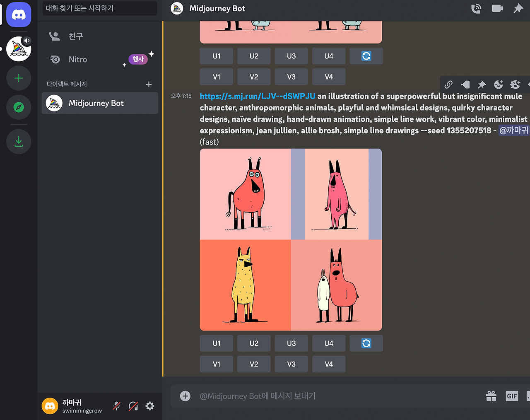530x420 pixels.
Task: Open the Midjourney sailboat server icon
Action: click(x=19, y=49)
